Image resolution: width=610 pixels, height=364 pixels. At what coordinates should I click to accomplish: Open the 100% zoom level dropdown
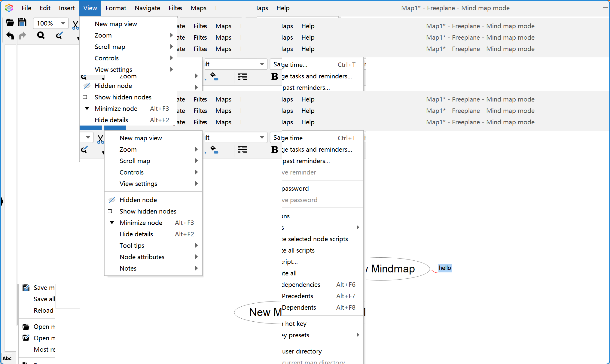point(50,23)
